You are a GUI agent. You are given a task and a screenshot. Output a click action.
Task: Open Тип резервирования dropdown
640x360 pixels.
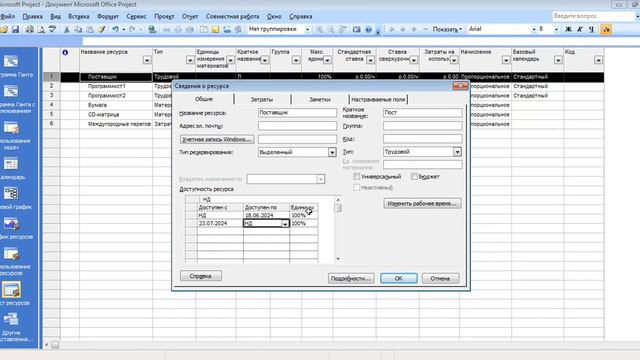point(332,152)
